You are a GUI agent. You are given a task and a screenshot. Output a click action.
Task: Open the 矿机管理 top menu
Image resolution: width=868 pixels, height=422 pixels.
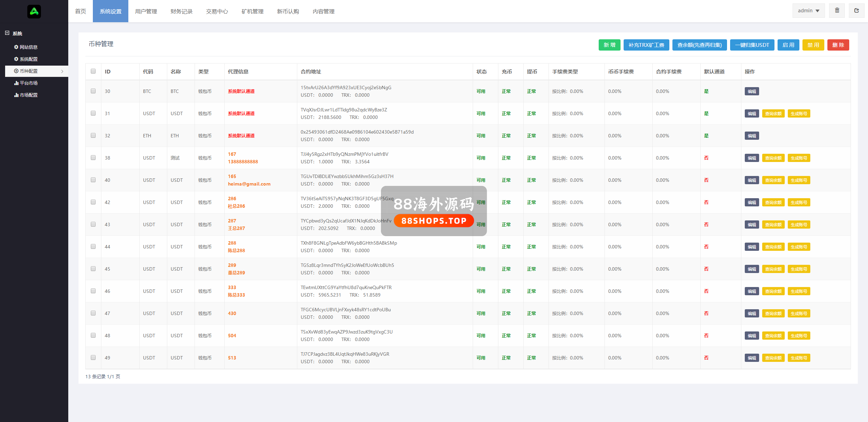click(x=252, y=11)
